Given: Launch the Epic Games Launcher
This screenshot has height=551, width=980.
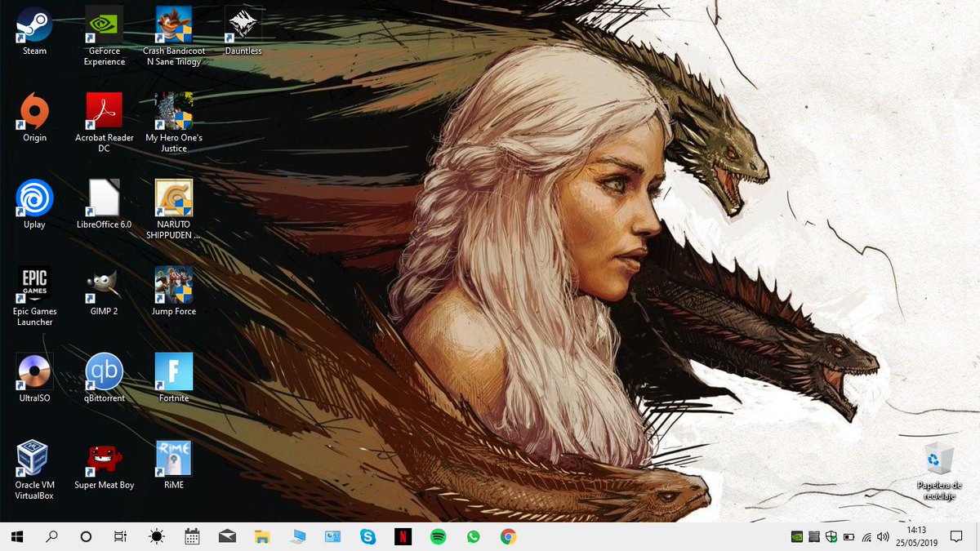Looking at the screenshot, I should 33,286.
